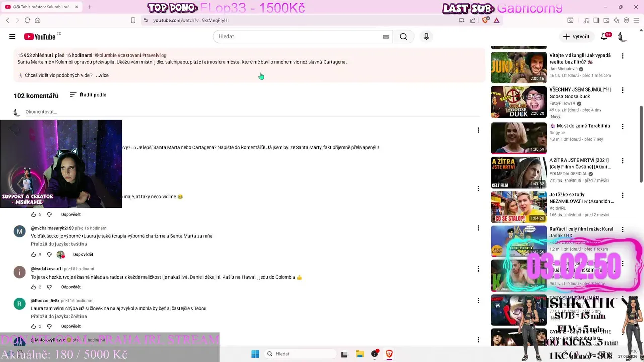Open options menu for @michalmasaryk2153 comment
This screenshot has height=362, width=644.
pos(478,228)
